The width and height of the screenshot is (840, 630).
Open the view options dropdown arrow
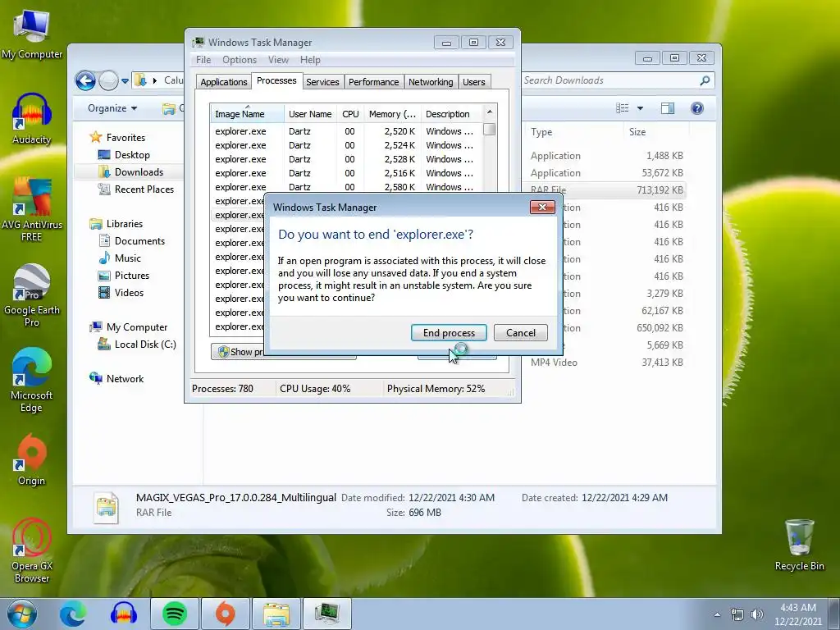(640, 108)
